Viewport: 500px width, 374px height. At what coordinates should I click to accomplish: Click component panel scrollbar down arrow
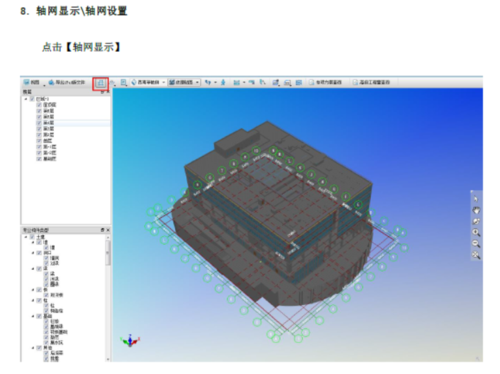(108, 359)
